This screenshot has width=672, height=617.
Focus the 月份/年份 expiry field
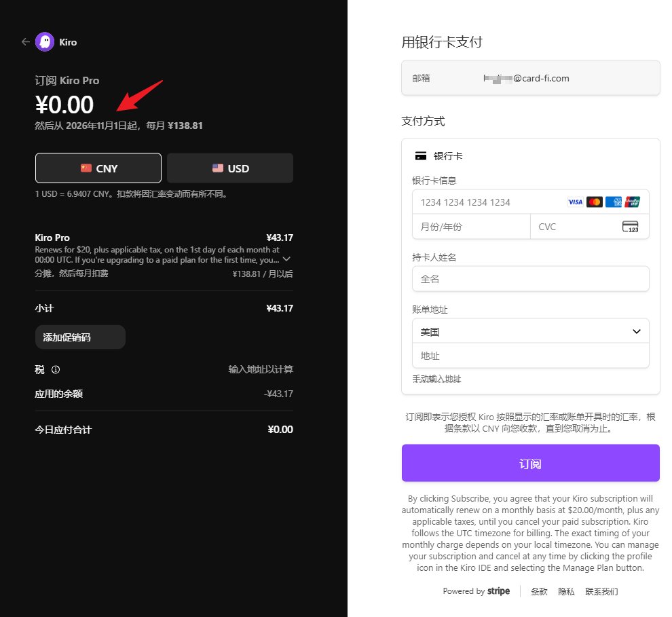472,227
